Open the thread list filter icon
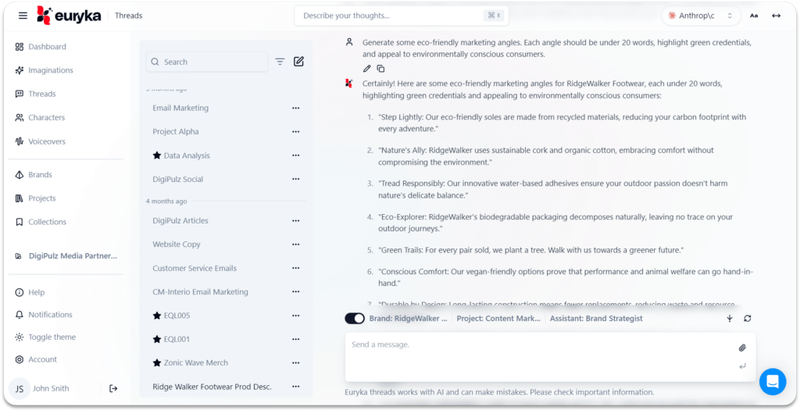Viewport: 800px width, 411px height. [280, 62]
